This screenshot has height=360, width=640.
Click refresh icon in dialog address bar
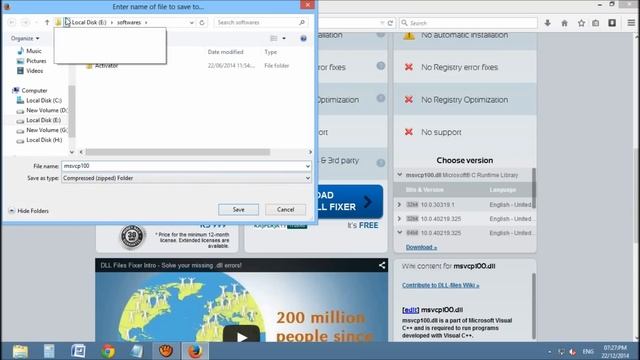pos(202,22)
